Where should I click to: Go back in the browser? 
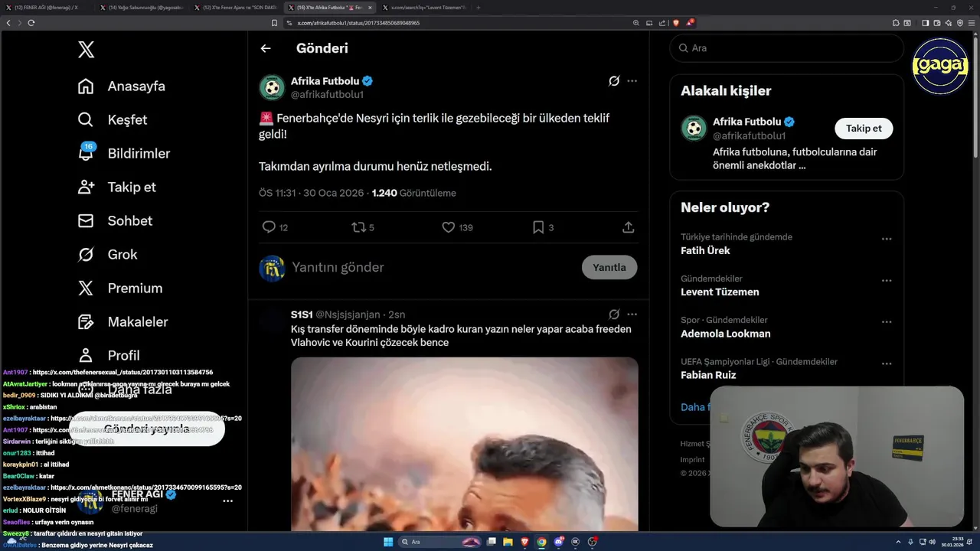pyautogui.click(x=8, y=23)
